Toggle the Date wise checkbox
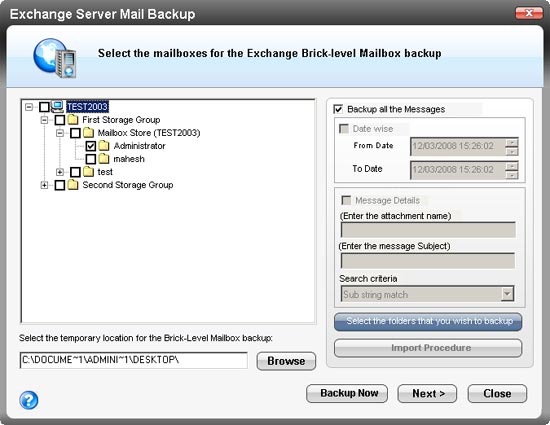 (x=344, y=129)
